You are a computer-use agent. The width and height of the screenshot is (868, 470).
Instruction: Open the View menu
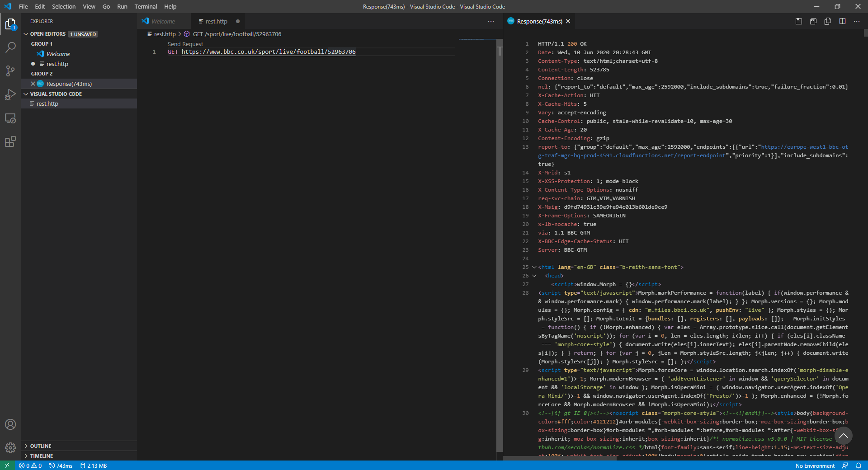coord(89,6)
